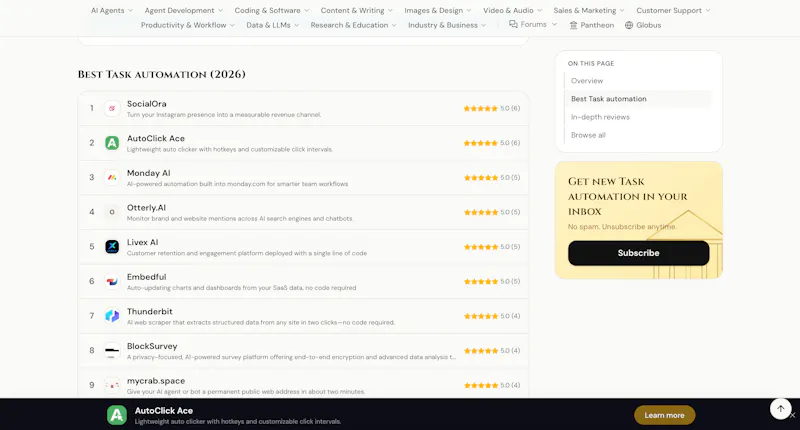Open the Industry & Business menu

(447, 25)
